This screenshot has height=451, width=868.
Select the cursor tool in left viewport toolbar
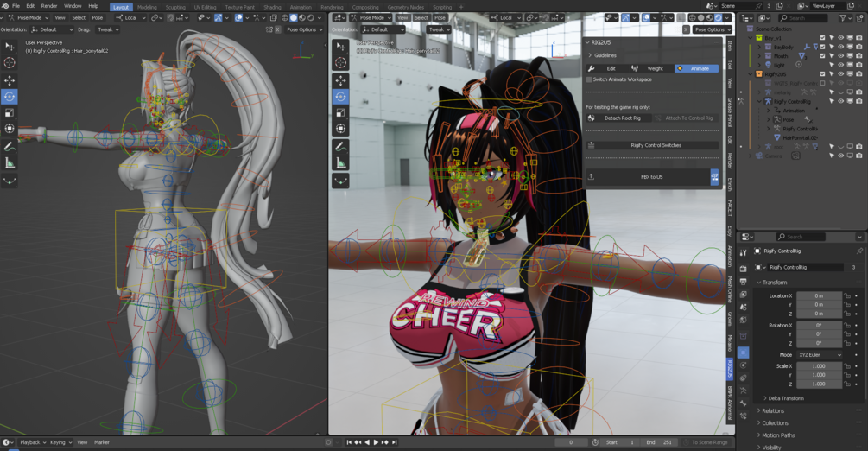click(x=10, y=63)
